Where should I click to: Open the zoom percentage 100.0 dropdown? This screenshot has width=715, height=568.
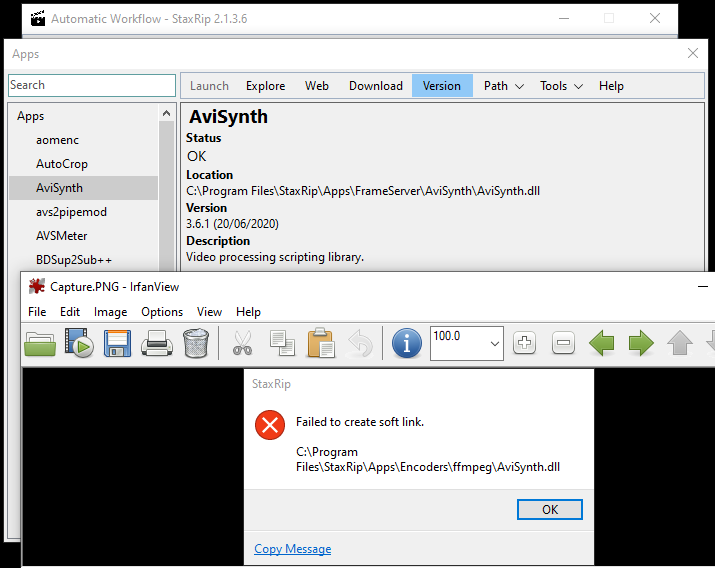coord(495,344)
